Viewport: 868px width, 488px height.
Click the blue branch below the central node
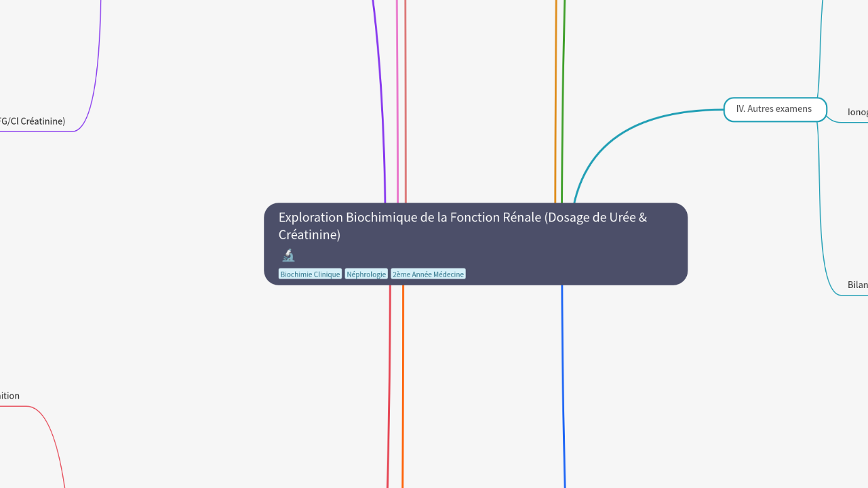[x=563, y=373]
